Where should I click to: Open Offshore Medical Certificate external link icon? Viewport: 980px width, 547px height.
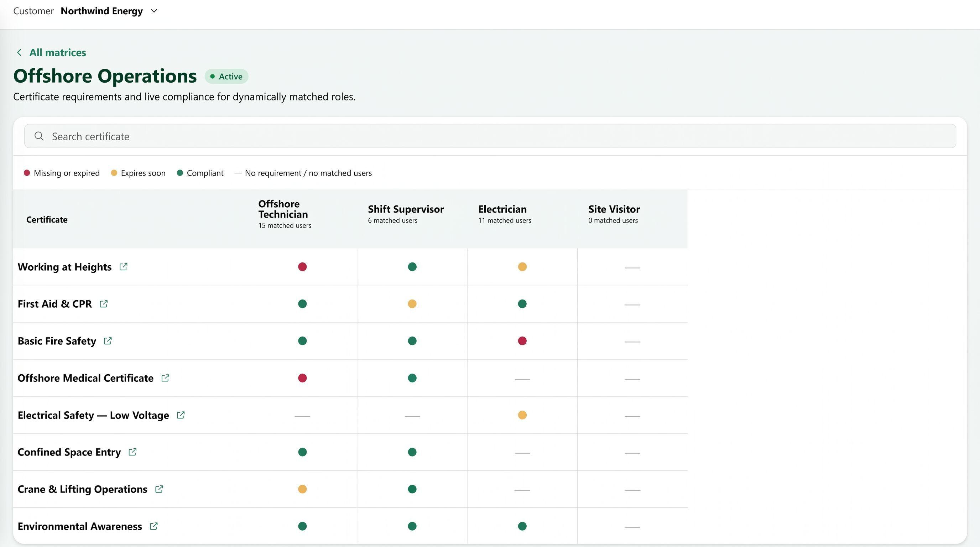coord(165,378)
